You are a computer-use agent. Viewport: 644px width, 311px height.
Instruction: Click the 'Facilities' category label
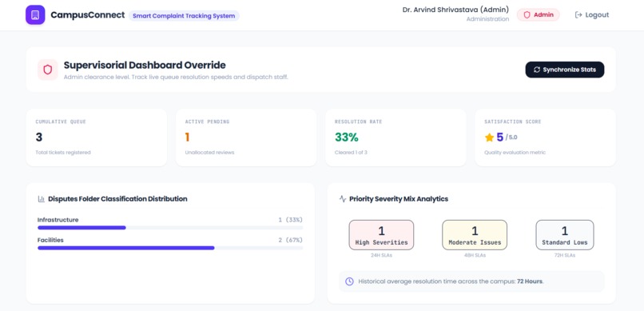[50, 240]
